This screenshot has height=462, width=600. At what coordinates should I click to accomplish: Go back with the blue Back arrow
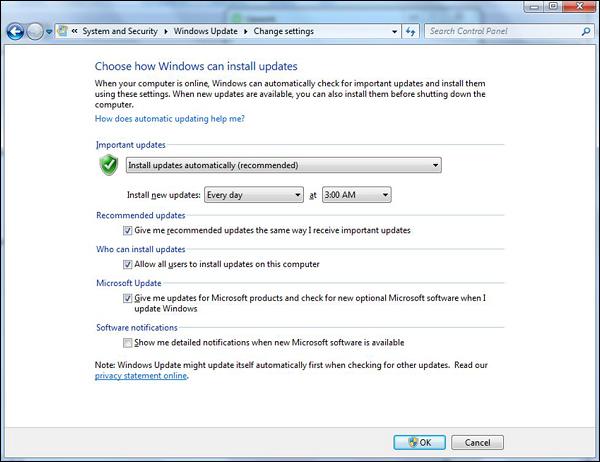[15, 31]
